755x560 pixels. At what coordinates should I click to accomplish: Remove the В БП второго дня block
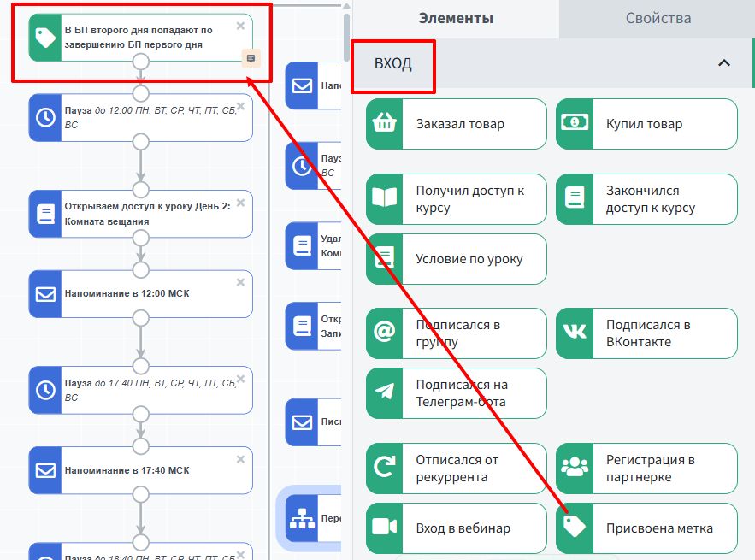click(240, 26)
